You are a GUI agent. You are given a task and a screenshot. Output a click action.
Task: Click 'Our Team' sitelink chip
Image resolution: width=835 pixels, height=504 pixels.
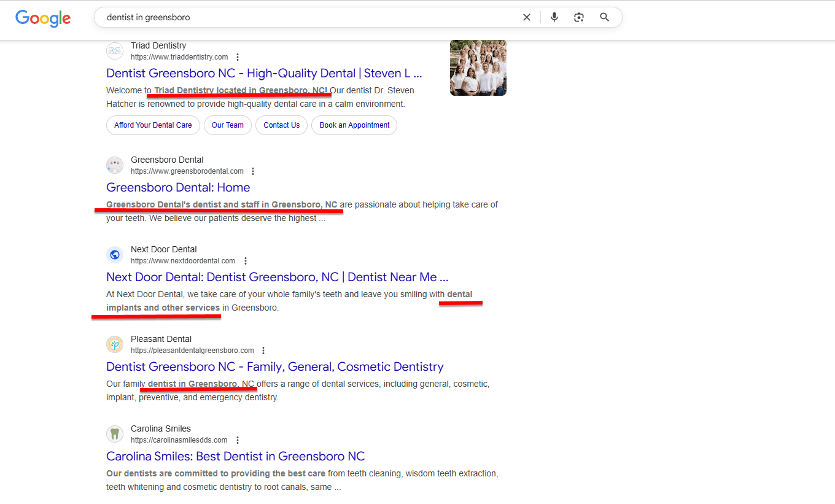228,125
